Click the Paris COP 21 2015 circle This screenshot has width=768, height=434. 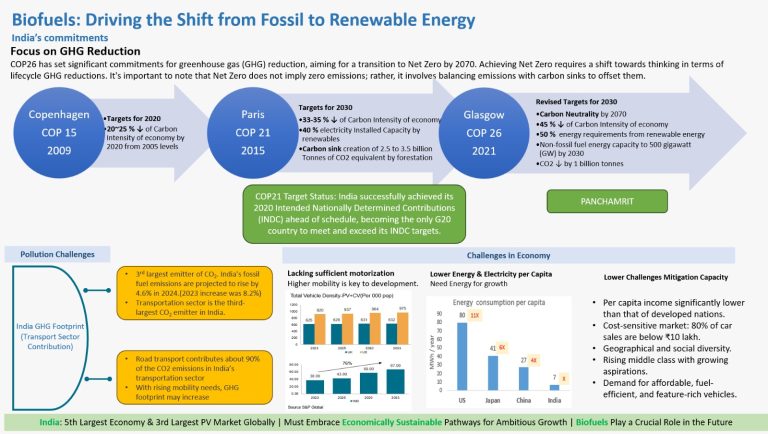click(253, 133)
